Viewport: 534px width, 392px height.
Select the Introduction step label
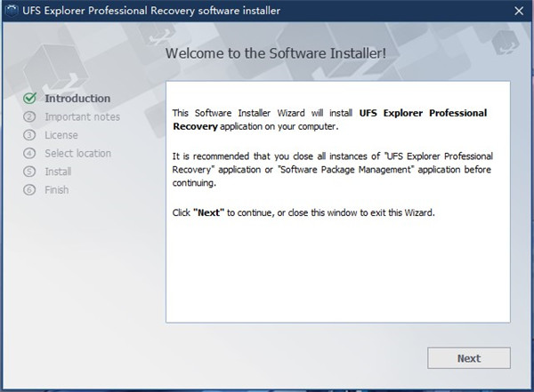[x=77, y=99]
